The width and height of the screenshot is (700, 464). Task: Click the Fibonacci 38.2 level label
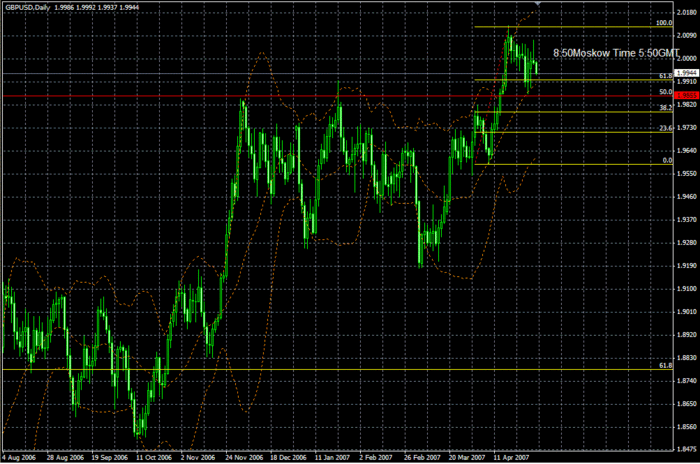coord(666,108)
